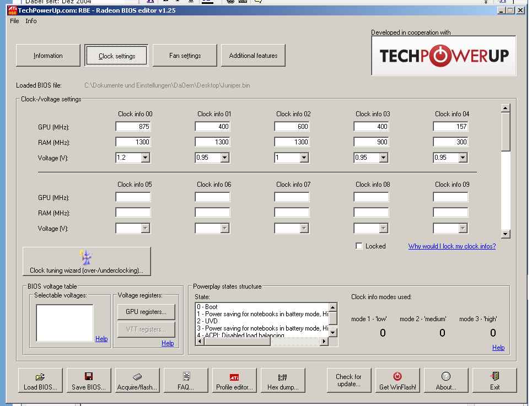The height and width of the screenshot is (406, 532).
Task: Select state 3 Power saving for notebooks row
Action: (262, 328)
